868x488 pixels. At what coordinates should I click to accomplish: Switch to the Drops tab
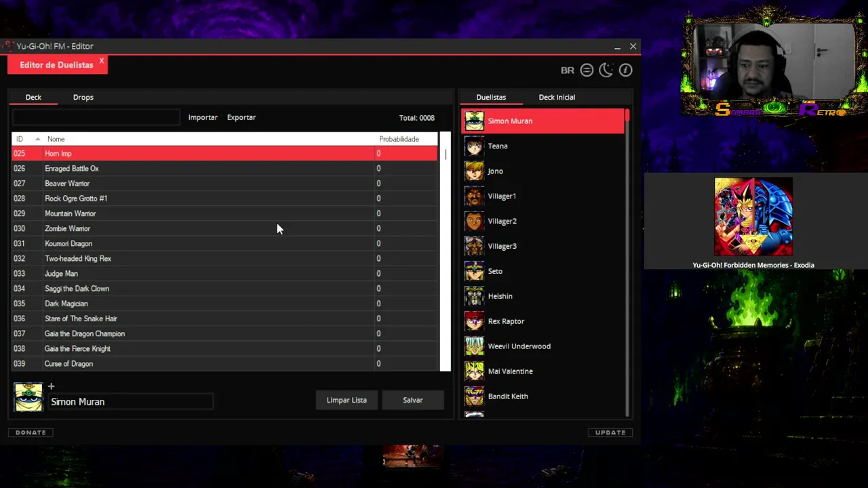point(83,97)
